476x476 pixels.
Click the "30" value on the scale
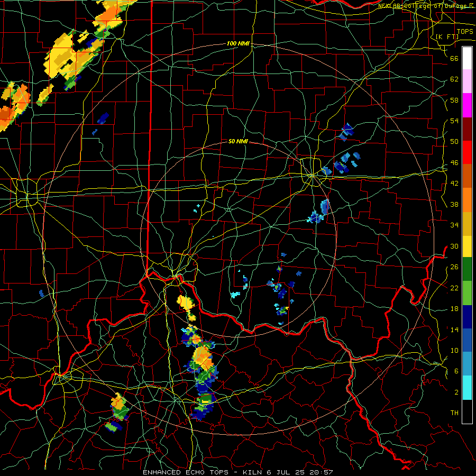tap(454, 246)
